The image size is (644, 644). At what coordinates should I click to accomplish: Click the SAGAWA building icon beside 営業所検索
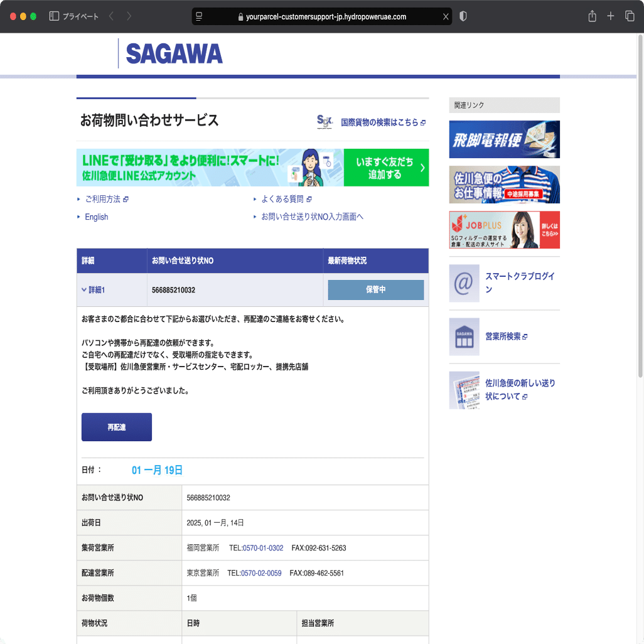pyautogui.click(x=464, y=336)
